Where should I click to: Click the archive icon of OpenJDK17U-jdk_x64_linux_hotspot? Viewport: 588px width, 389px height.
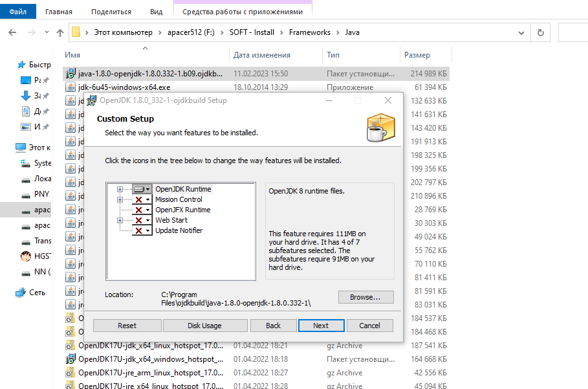[71, 346]
